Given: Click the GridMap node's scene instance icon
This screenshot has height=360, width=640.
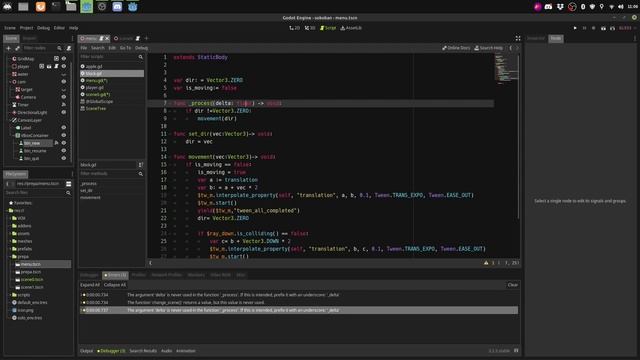Looking at the screenshot, I should point(56,59).
